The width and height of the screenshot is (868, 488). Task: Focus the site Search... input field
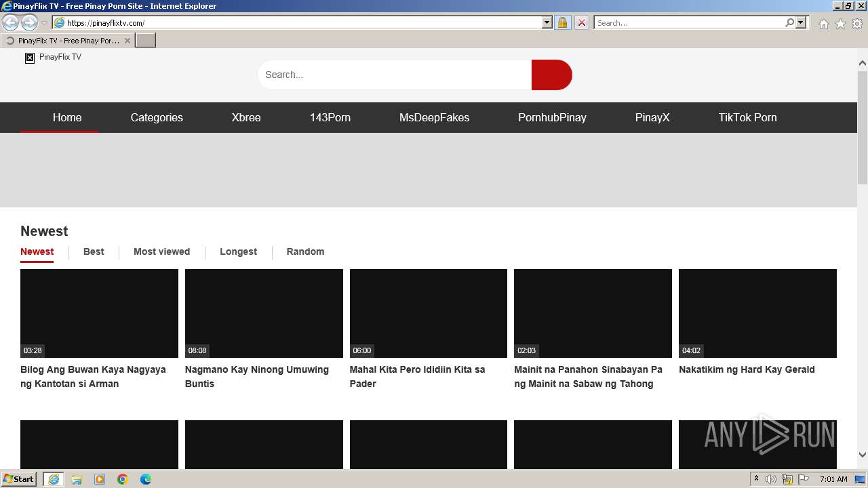[x=395, y=75]
